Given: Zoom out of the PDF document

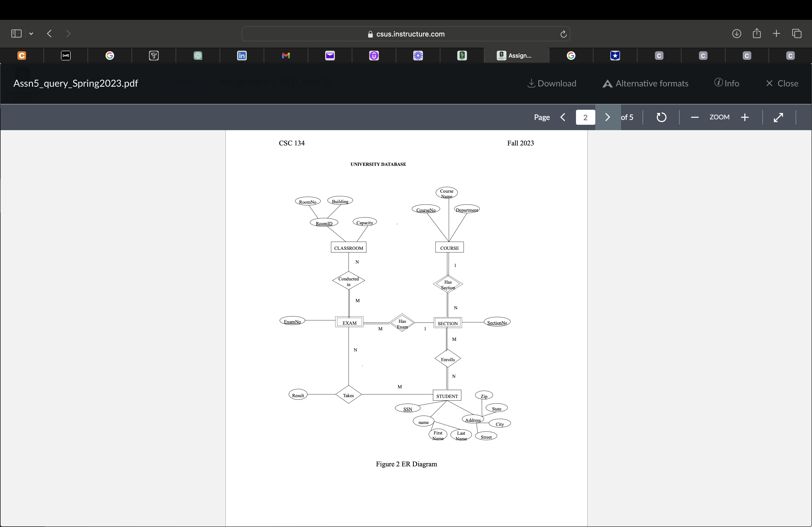Looking at the screenshot, I should 695,117.
